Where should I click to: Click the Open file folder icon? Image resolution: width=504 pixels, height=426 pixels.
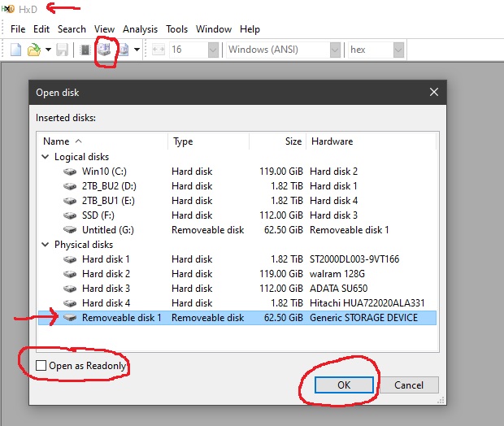tap(34, 50)
